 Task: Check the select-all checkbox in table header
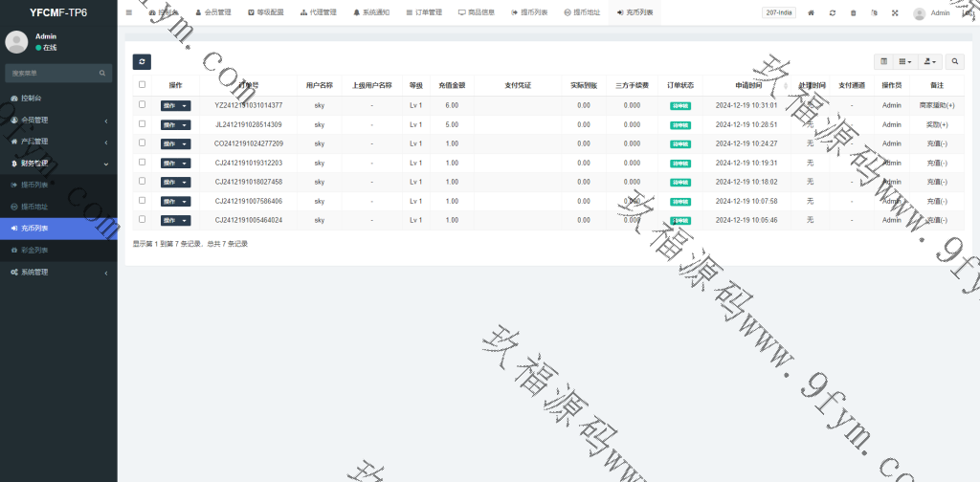click(143, 84)
